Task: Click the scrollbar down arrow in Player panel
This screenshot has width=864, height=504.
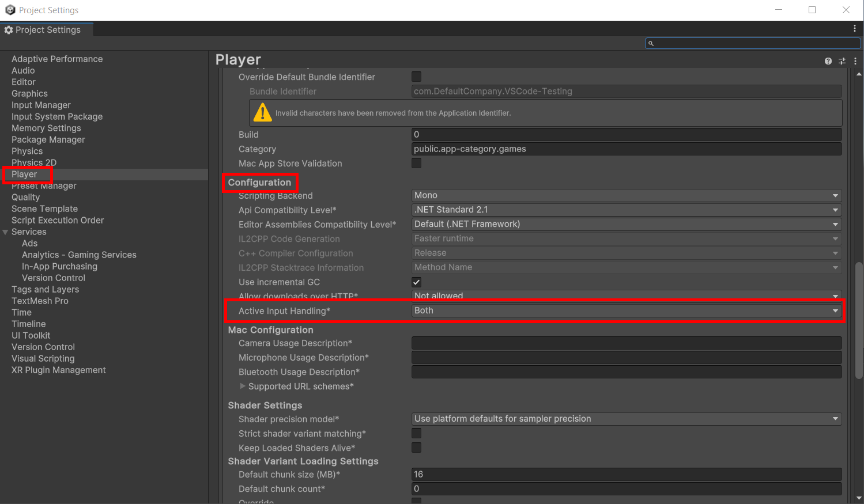Action: point(859,498)
